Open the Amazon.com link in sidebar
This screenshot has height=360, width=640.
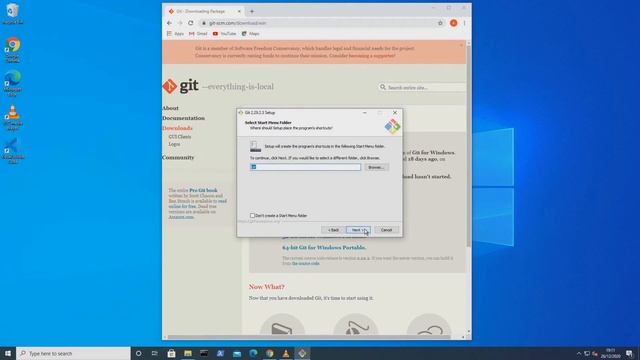181,217
